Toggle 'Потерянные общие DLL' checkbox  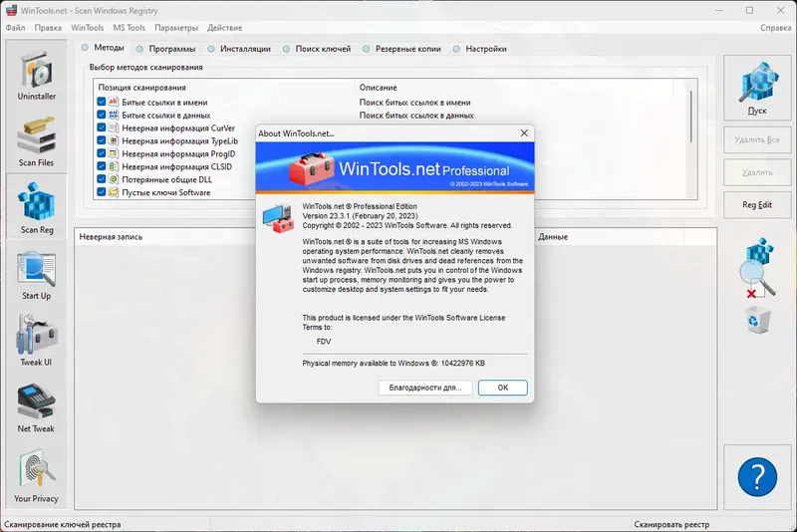[102, 179]
